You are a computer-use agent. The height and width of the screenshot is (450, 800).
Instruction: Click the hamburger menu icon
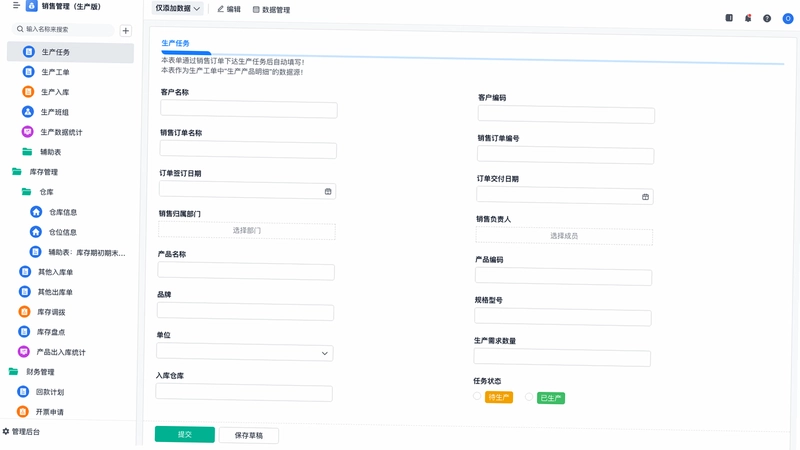tap(16, 6)
